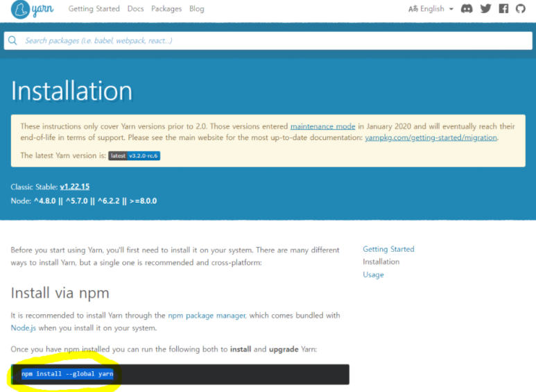The width and height of the screenshot is (536, 392).
Task: Open the v1.22.15 classic stable link
Action: point(75,187)
